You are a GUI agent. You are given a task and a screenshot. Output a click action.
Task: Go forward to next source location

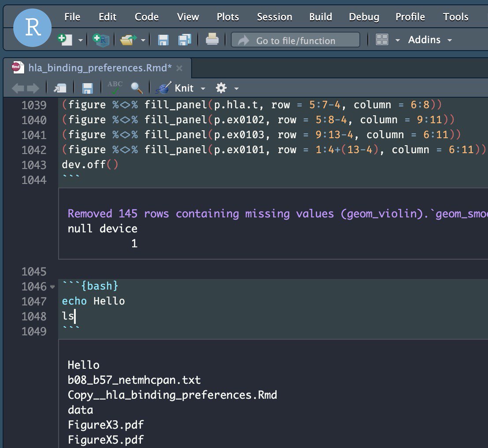[x=33, y=88]
